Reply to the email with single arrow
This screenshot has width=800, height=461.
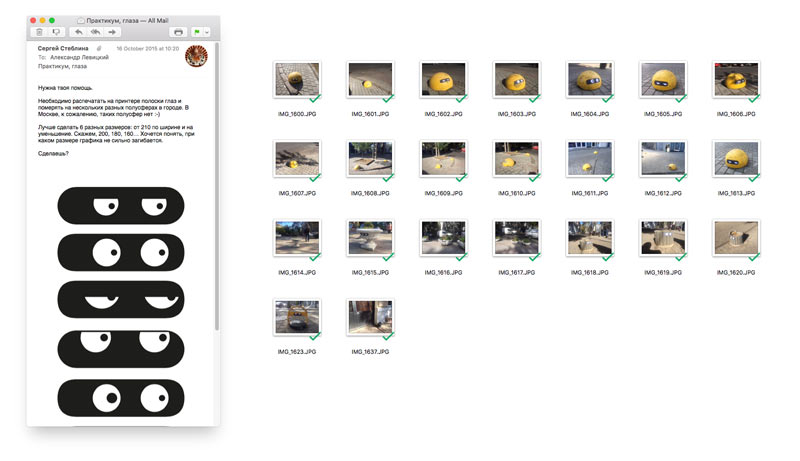pos(79,32)
